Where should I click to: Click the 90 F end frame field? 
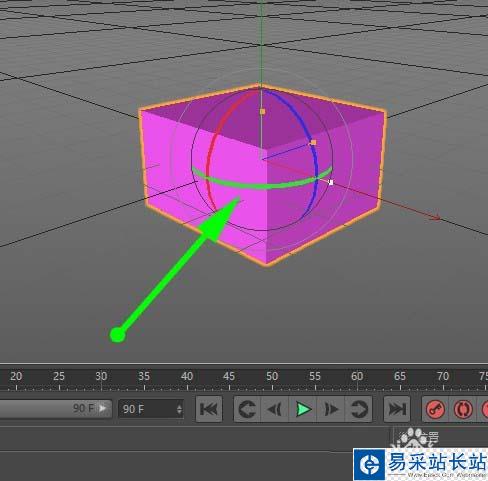[x=151, y=409]
